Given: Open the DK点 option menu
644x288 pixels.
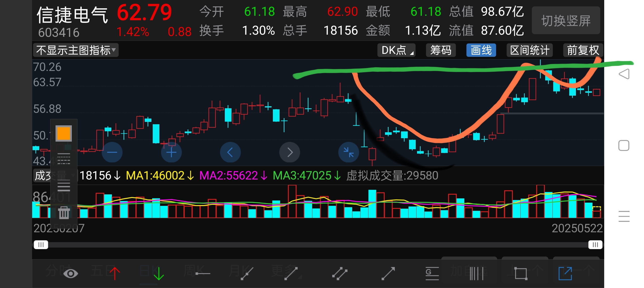Looking at the screenshot, I should point(396,50).
